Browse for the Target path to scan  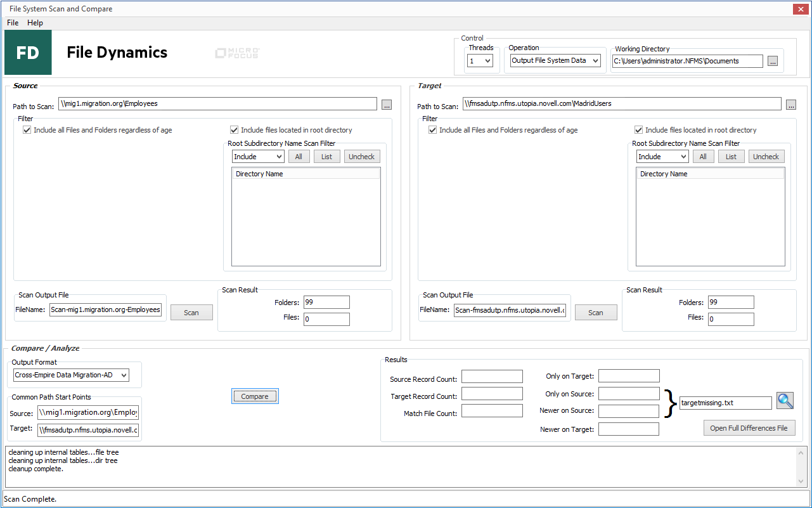pyautogui.click(x=791, y=105)
